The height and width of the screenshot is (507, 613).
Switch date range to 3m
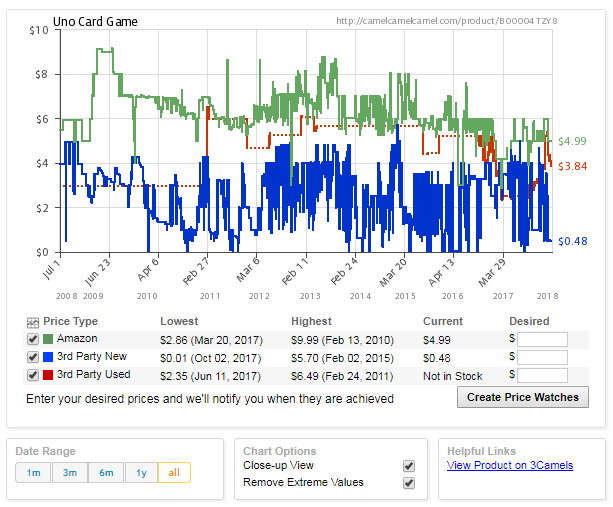pos(69,473)
